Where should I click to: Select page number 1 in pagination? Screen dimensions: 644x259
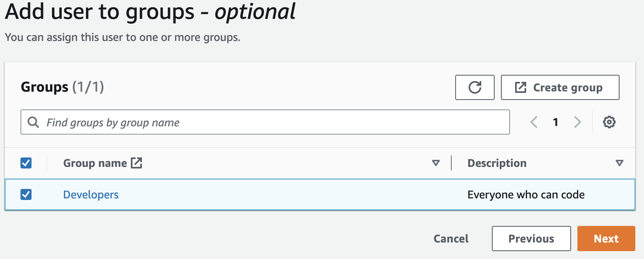pyautogui.click(x=556, y=122)
